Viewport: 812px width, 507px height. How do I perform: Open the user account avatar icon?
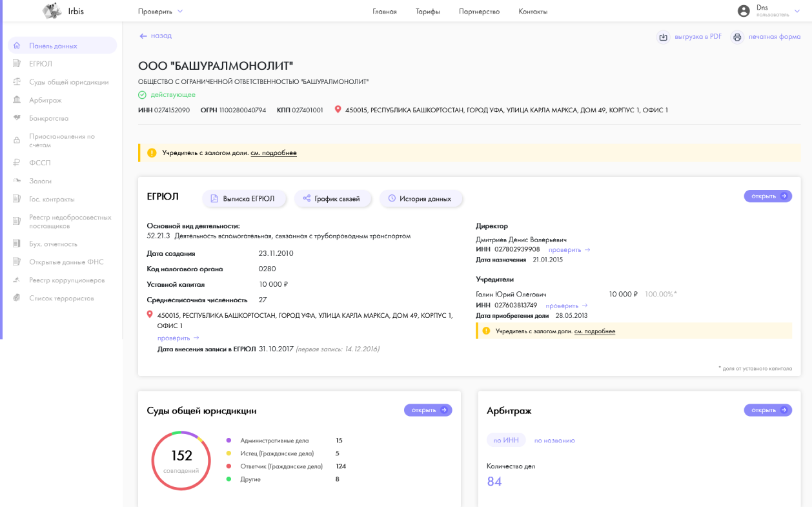(744, 11)
